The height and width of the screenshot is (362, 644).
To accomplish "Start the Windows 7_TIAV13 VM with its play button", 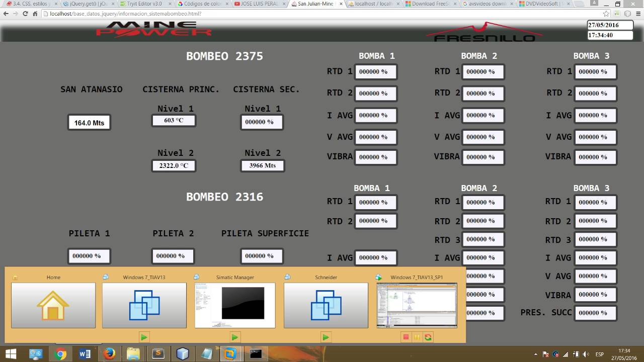I will coord(144,337).
